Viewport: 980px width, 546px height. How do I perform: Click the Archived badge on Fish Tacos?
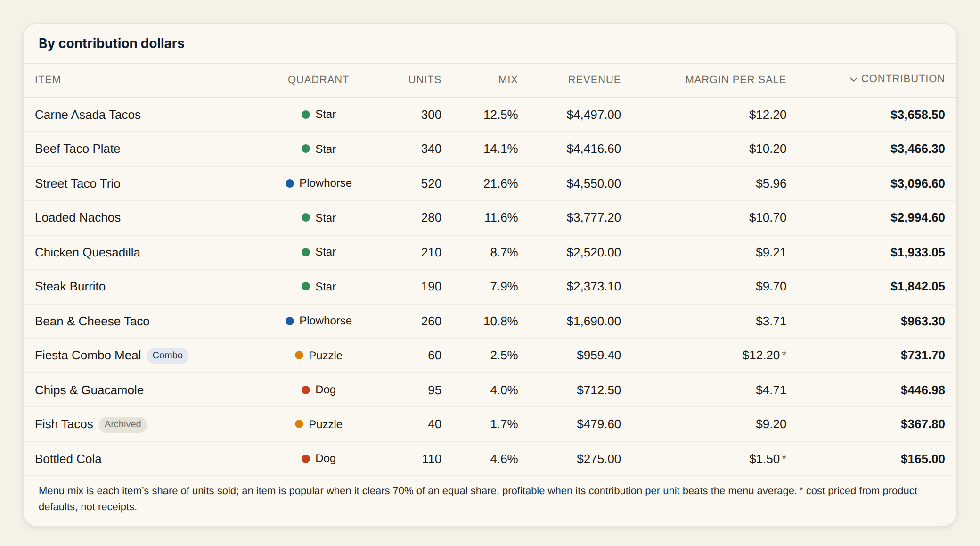pos(122,424)
